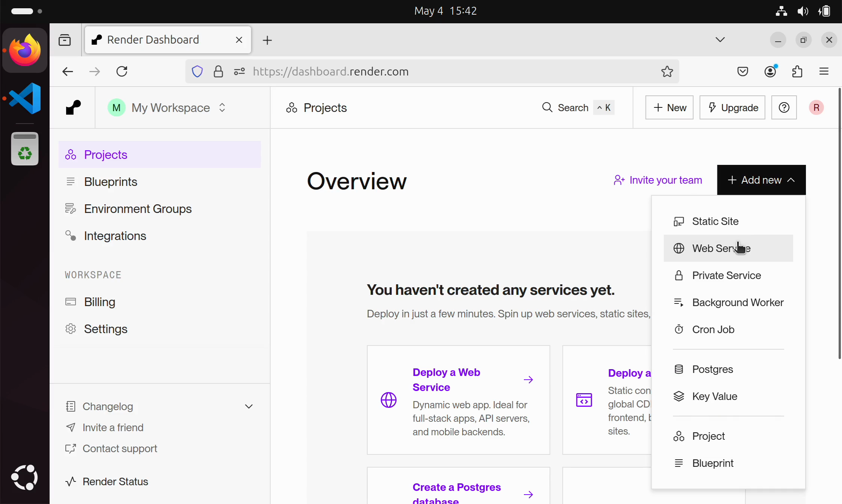The image size is (842, 504).
Task: Open Visual Studio Code from dock
Action: 25,98
